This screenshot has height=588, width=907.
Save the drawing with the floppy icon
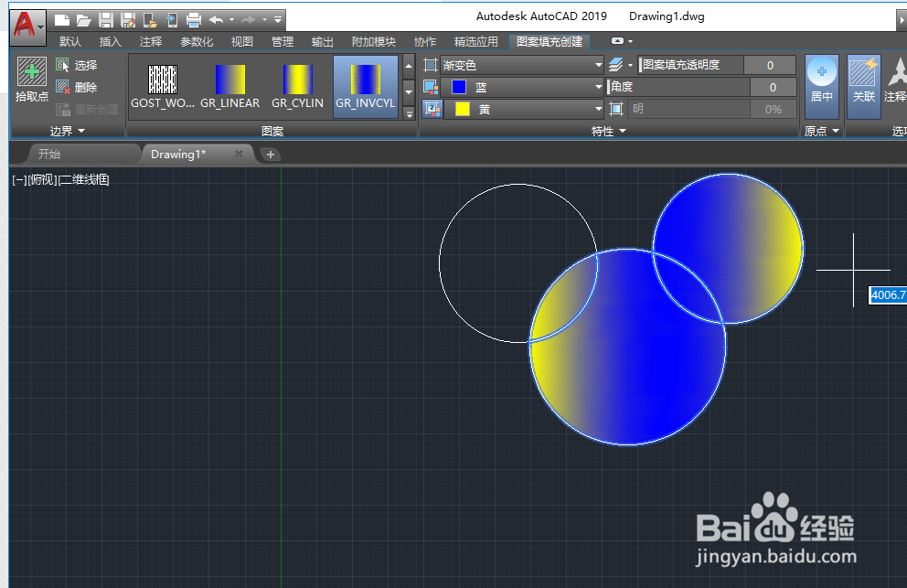click(x=106, y=21)
